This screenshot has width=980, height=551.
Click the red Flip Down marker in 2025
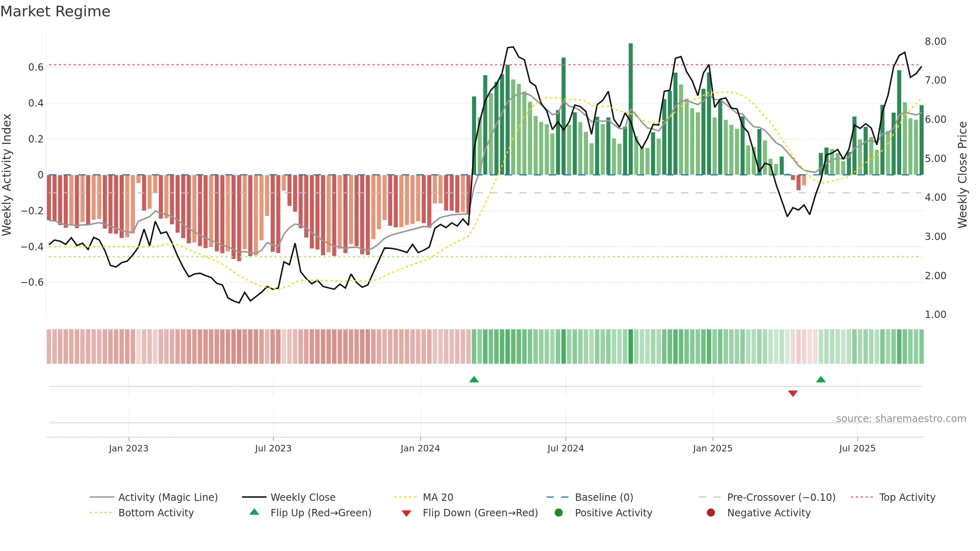pyautogui.click(x=793, y=393)
